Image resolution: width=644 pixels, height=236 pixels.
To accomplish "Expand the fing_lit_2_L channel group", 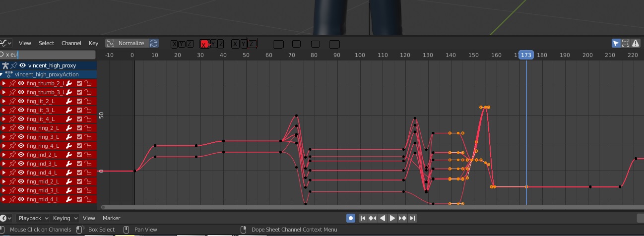I will tap(4, 101).
